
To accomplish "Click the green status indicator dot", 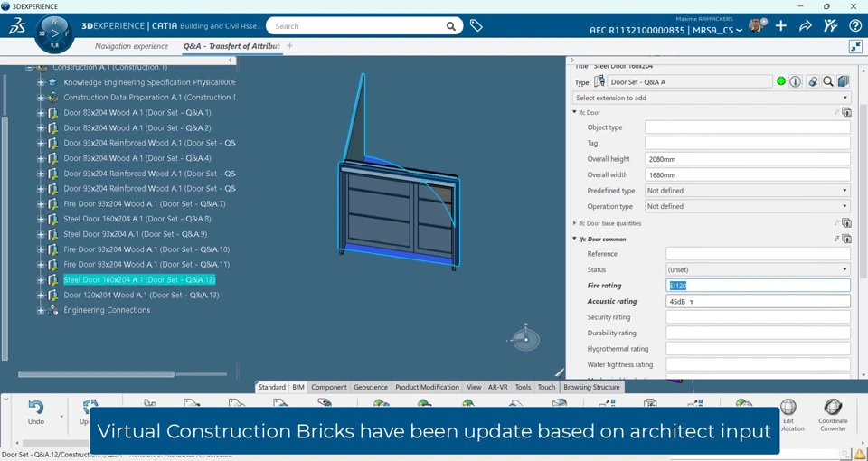I will 781,82.
